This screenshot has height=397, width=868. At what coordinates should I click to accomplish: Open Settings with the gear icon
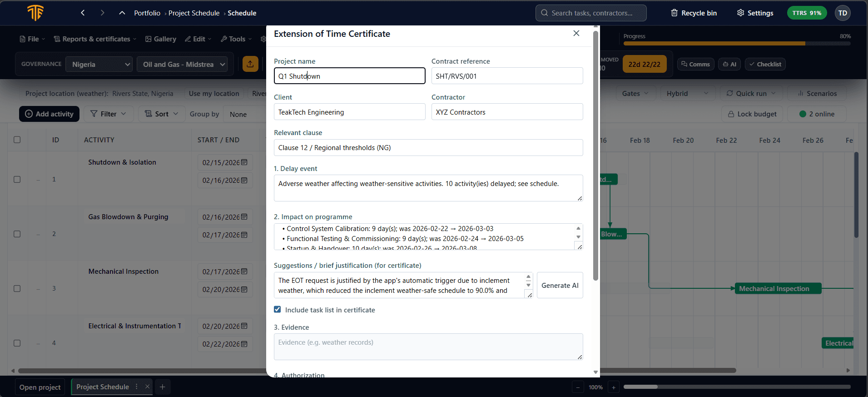pos(755,13)
